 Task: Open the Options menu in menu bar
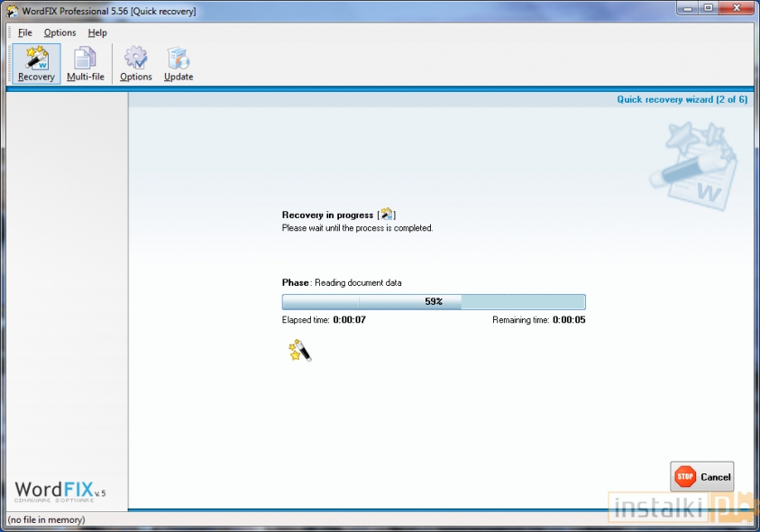coord(60,32)
